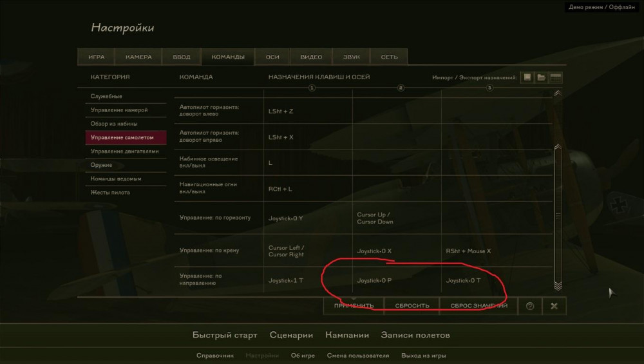Viewport: 644px width, 364px height.
Task: Click command Управление: по направлению
Action: (x=201, y=280)
